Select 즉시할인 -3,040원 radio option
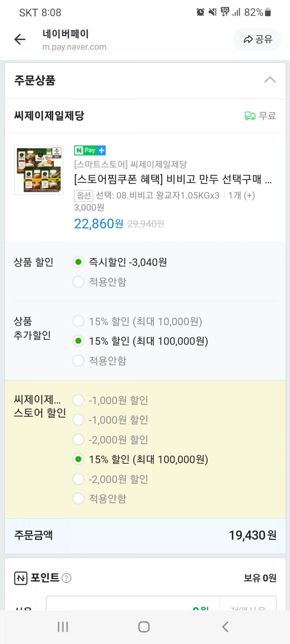The height and width of the screenshot is (644, 290). [x=78, y=262]
